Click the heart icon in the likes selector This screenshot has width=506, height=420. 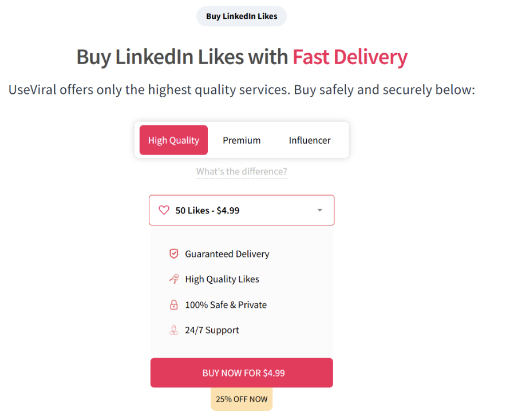pyautogui.click(x=164, y=211)
